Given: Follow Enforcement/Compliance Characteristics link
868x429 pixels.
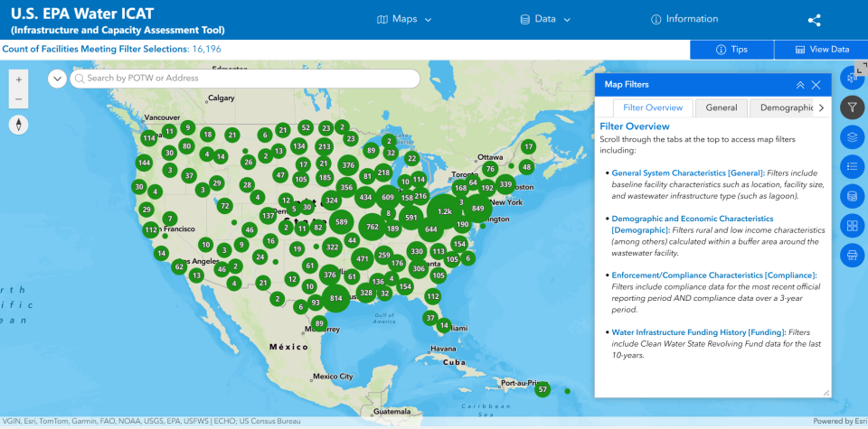Looking at the screenshot, I should 714,275.
